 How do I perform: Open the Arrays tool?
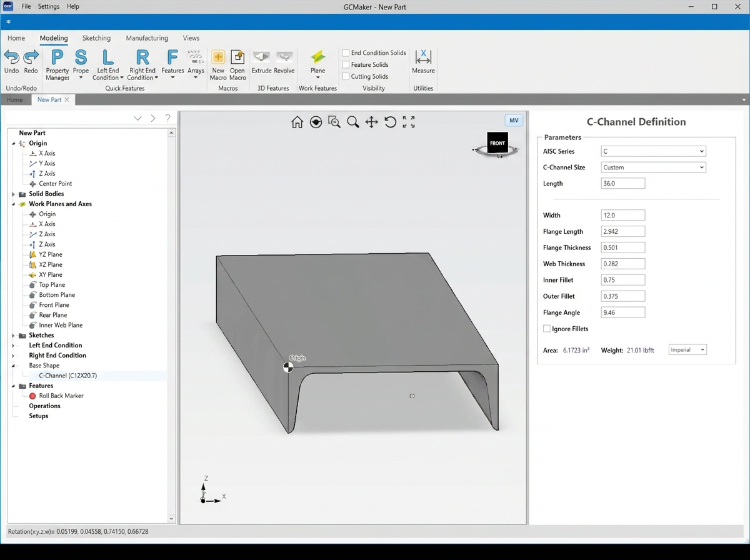(x=196, y=65)
